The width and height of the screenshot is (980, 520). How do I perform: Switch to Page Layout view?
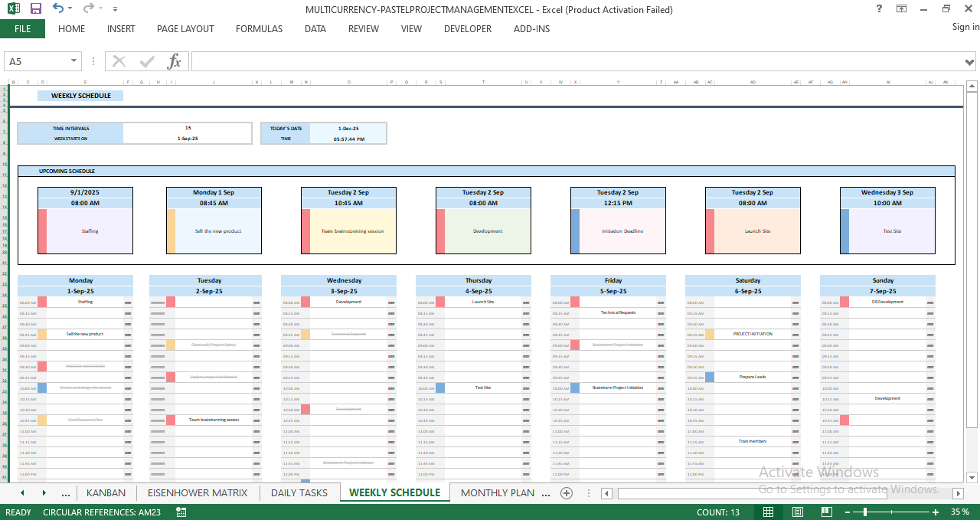click(x=798, y=512)
